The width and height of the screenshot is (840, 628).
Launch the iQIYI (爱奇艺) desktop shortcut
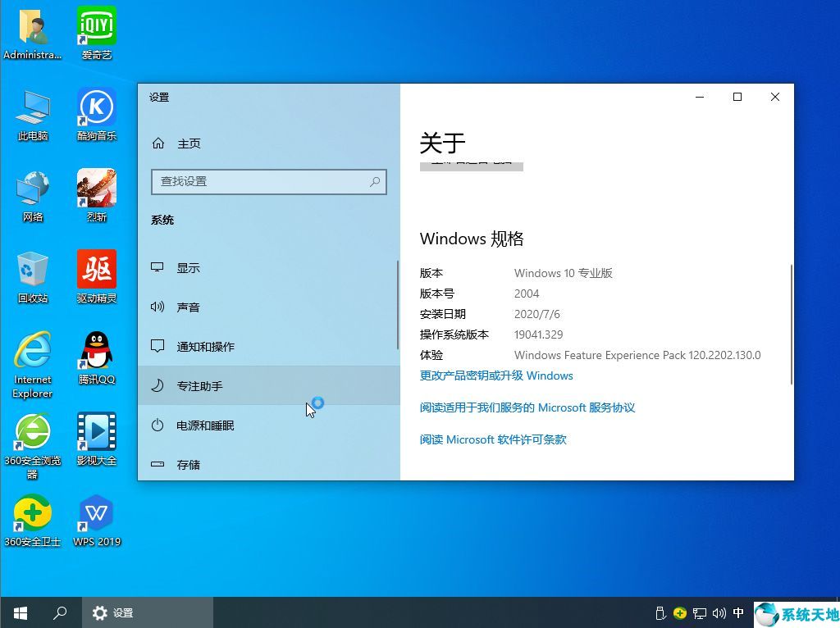tap(97, 33)
